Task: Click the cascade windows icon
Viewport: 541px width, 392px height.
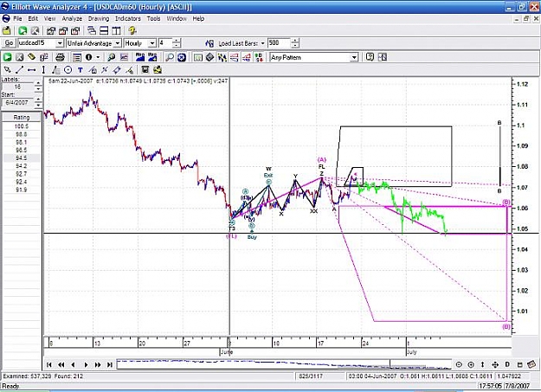Action: coord(92,30)
